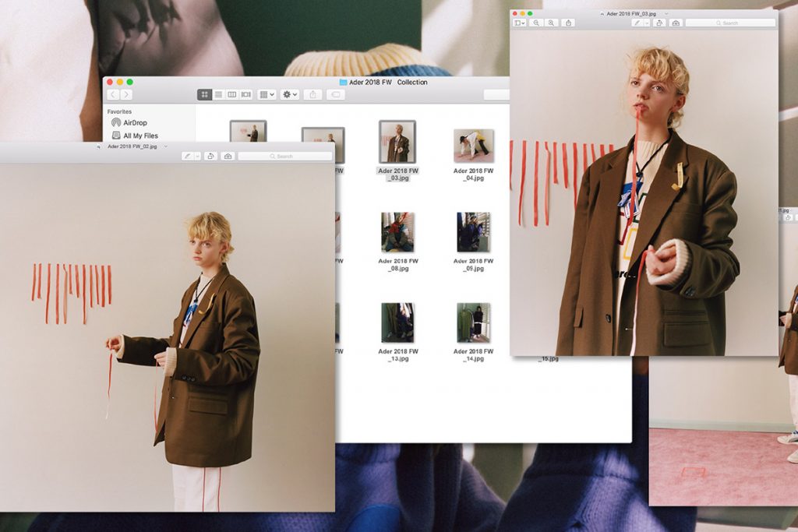
Task: Rotate the image in Preview
Action: 659,23
